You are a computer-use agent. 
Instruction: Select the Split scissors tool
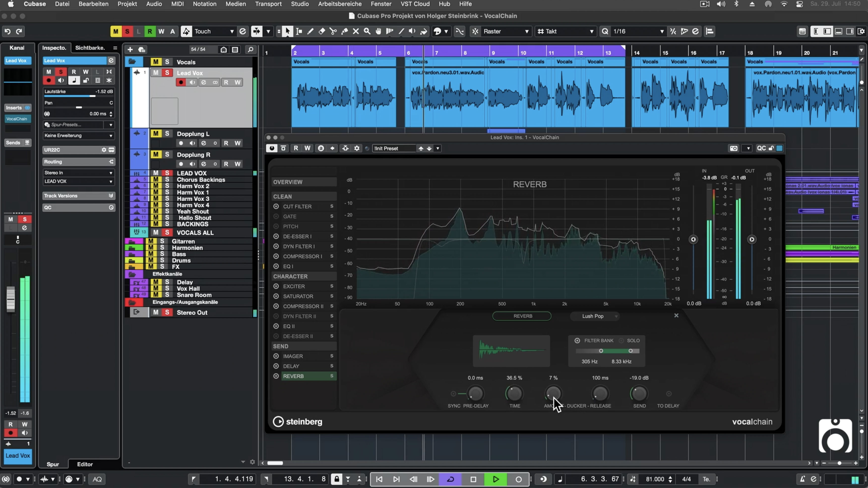point(333,31)
